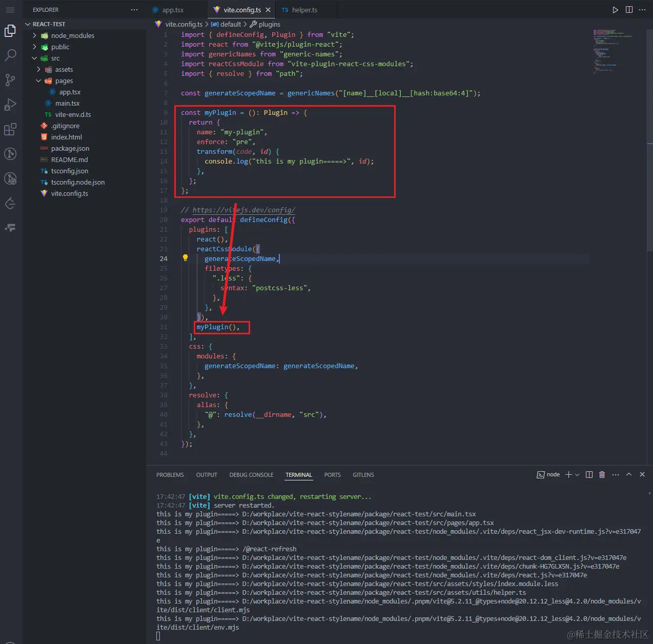Click main.tsx path in terminal output
The height and width of the screenshot is (644, 653).
(359, 514)
